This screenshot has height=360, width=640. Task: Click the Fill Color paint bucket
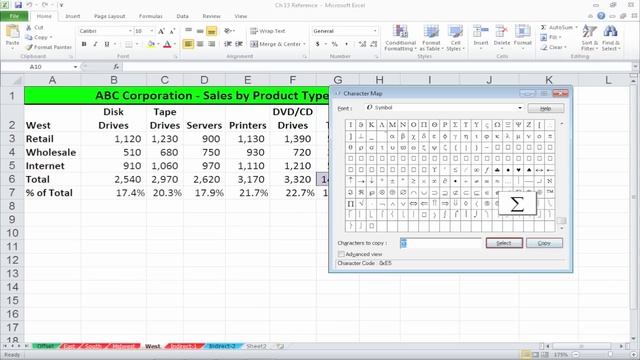[x=151, y=44]
